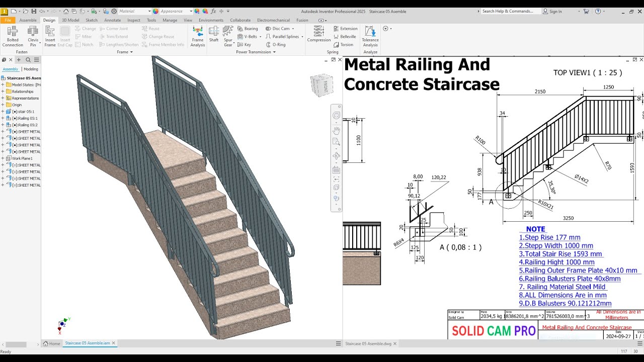Open the browser panel hamburger menu
Image resolution: width=644 pixels, height=362 pixels.
click(x=36, y=60)
